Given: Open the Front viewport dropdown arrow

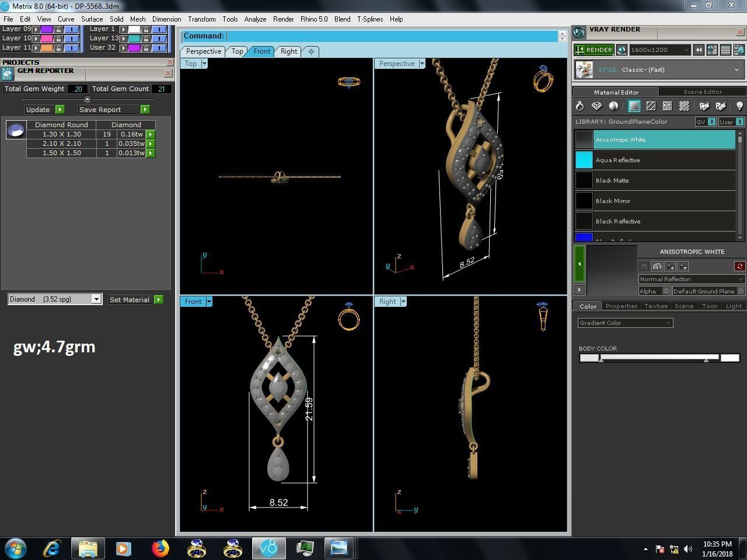Looking at the screenshot, I should coord(209,302).
